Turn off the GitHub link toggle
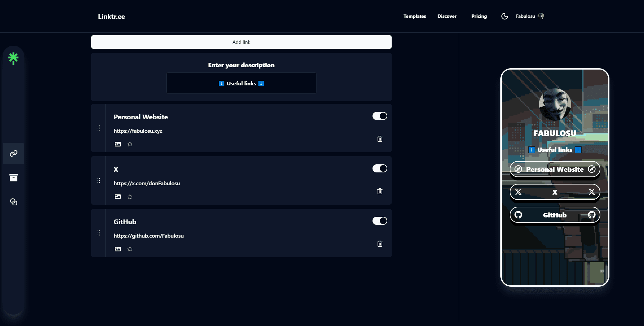The image size is (644, 326). tap(379, 220)
